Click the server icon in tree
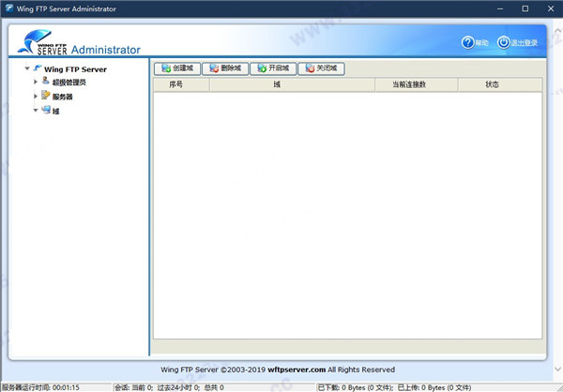 pyautogui.click(x=46, y=95)
